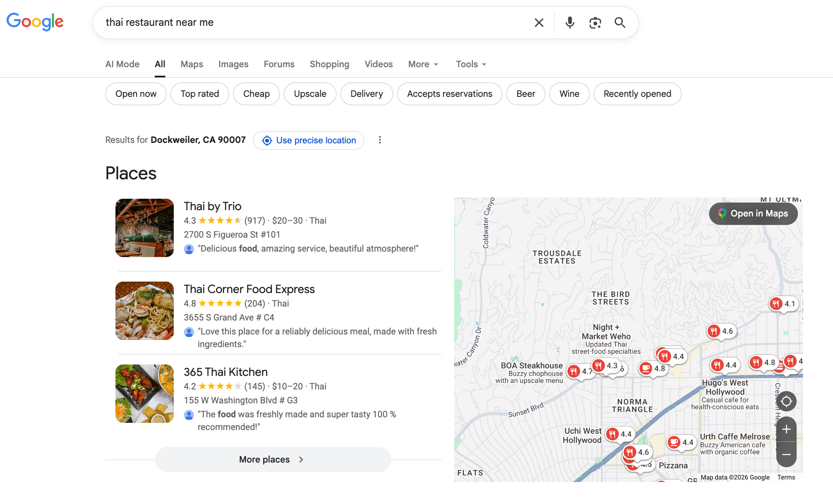
Task: Toggle the Top rated filter chip
Action: click(200, 94)
